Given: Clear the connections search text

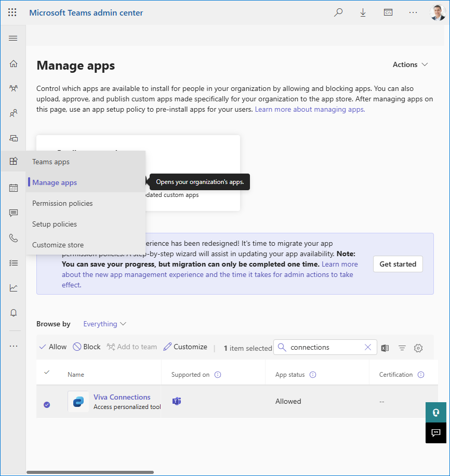Looking at the screenshot, I should 368,347.
